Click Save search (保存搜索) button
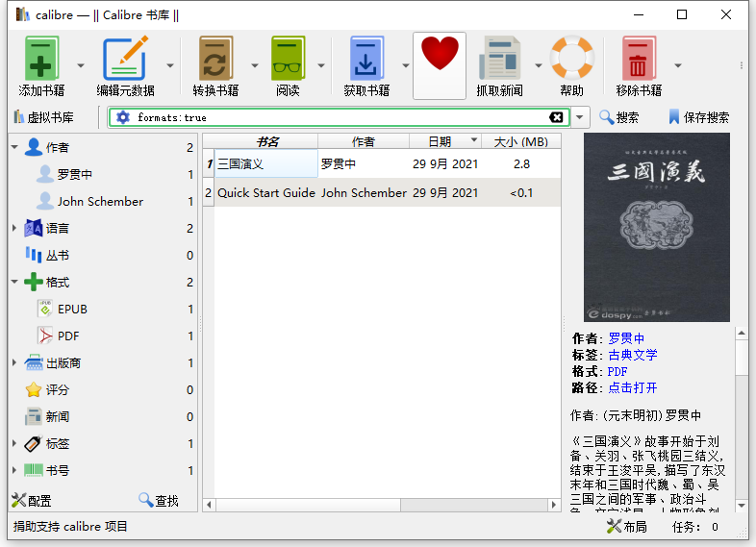The width and height of the screenshot is (756, 547). click(699, 117)
